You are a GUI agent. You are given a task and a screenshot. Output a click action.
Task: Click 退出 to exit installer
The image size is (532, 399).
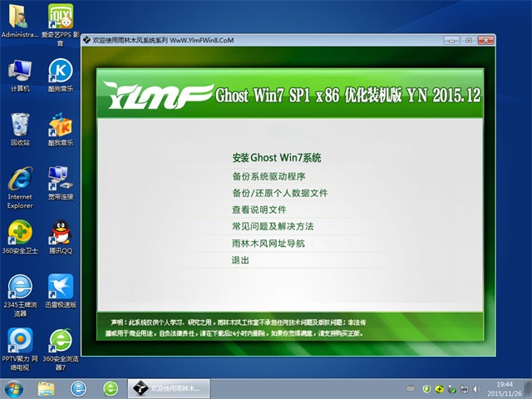[x=240, y=260]
